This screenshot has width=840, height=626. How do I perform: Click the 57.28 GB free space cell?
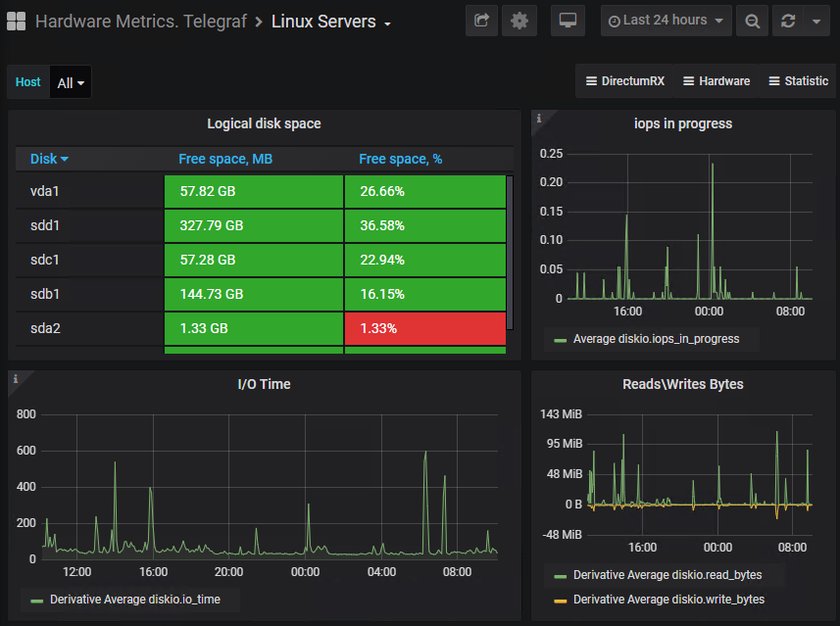tap(254, 260)
